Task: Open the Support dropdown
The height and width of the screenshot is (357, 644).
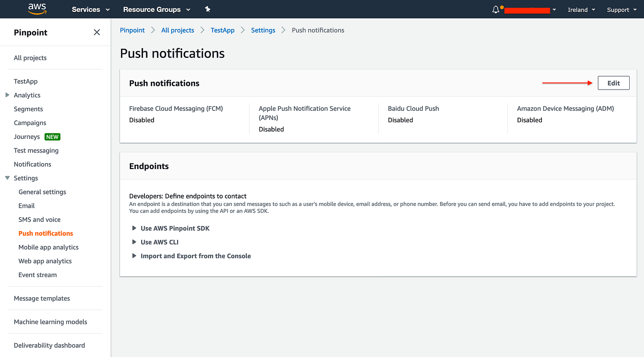Action: click(621, 9)
